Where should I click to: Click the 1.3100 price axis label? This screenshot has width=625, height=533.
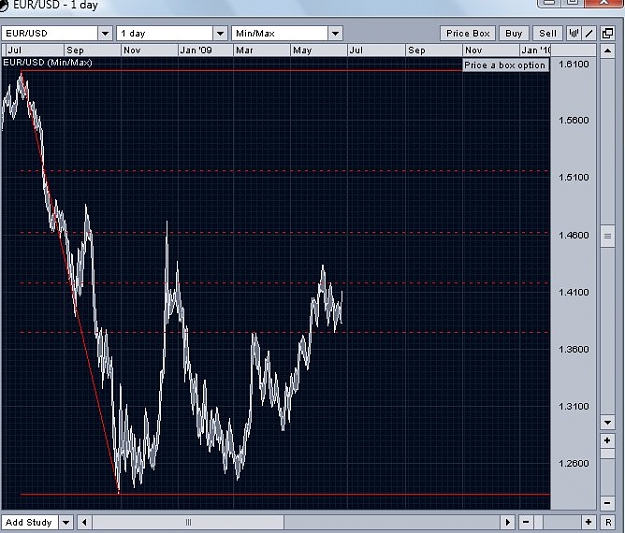click(574, 406)
